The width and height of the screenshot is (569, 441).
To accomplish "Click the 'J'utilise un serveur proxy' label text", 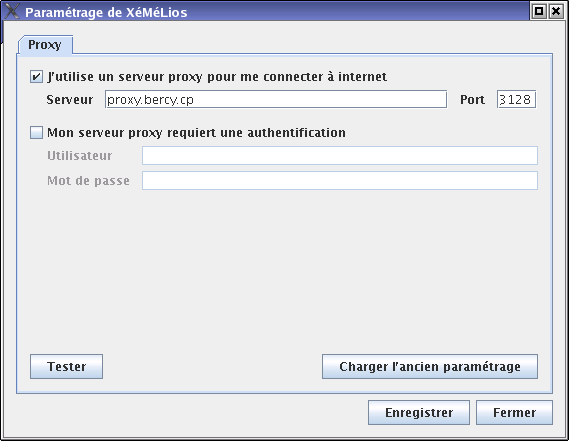I will coord(125,77).
